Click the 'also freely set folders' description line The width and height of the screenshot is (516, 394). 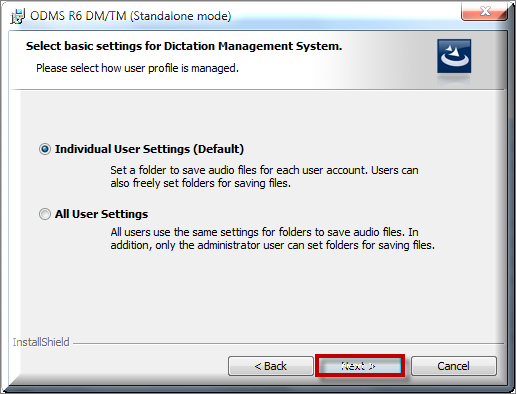tap(201, 183)
